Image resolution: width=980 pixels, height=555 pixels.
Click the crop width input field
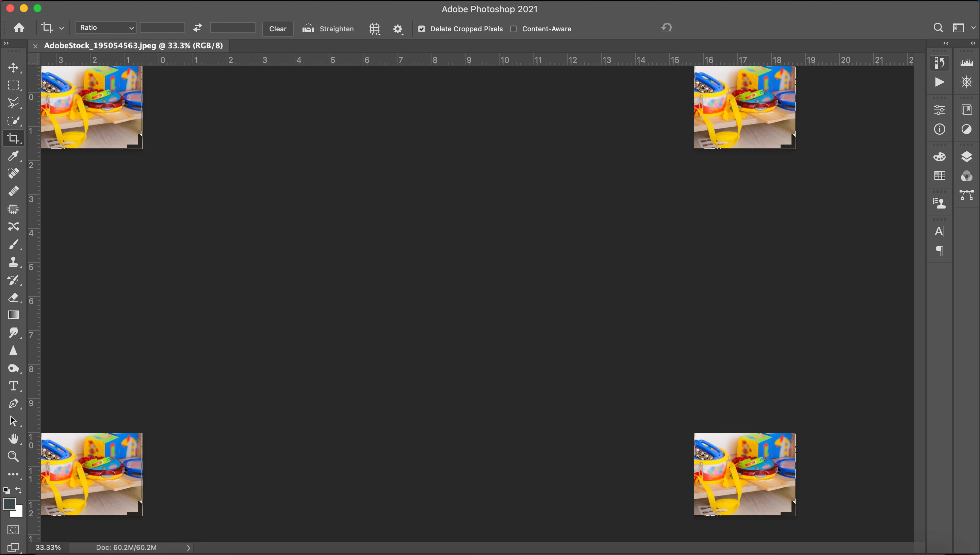tap(162, 28)
